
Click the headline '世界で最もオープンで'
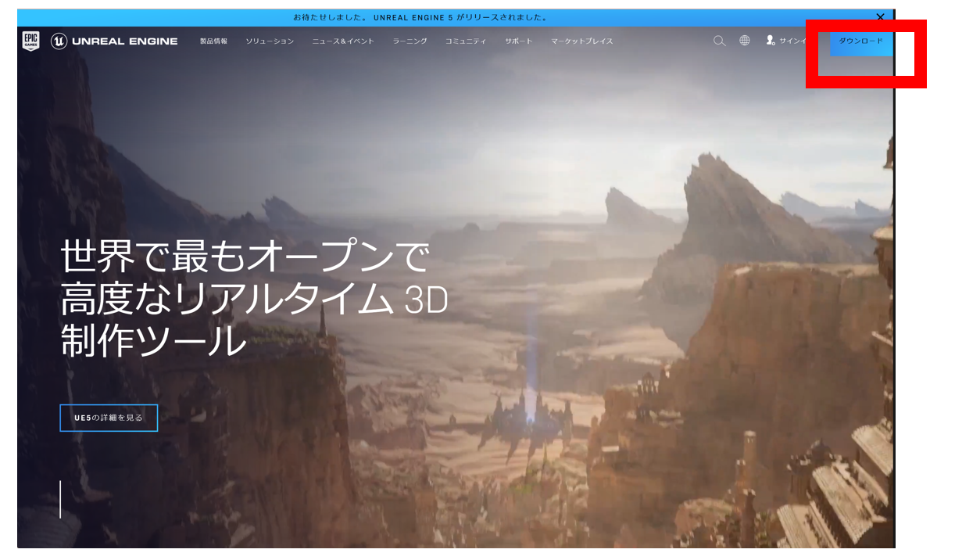[x=245, y=257]
